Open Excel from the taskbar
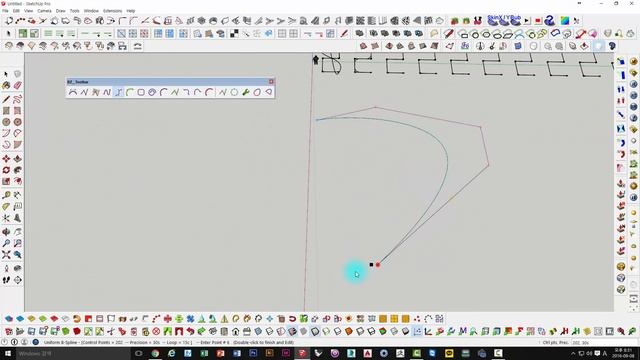 pos(204,353)
